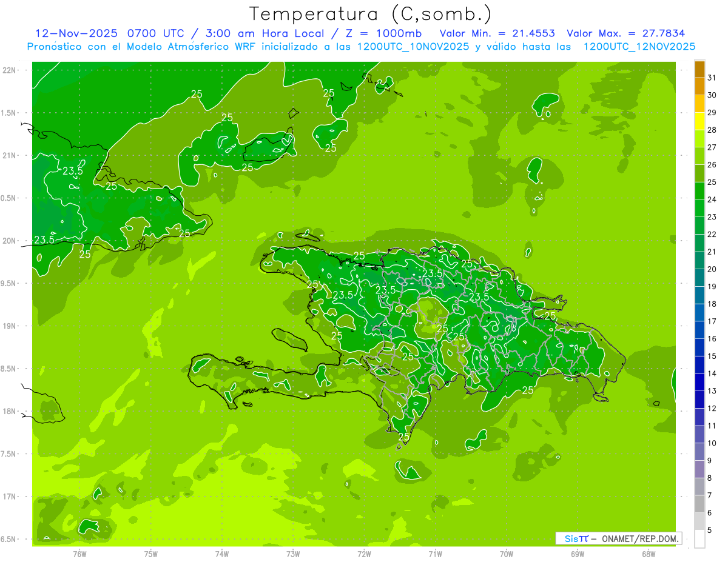Click the dark blue swatch between 13 and 14
728x562 pixels.
click(699, 383)
